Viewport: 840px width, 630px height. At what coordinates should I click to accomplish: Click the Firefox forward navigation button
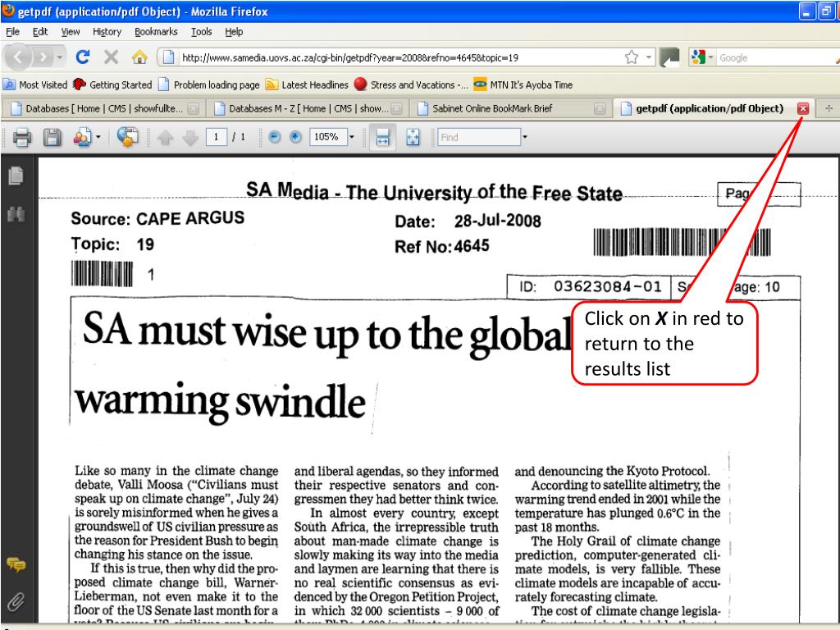coord(43,57)
